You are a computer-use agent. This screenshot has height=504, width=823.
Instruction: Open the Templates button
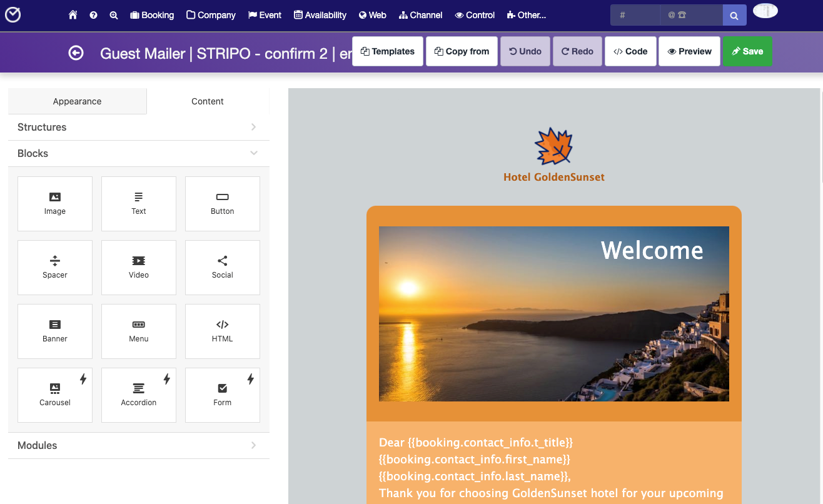[x=388, y=51]
